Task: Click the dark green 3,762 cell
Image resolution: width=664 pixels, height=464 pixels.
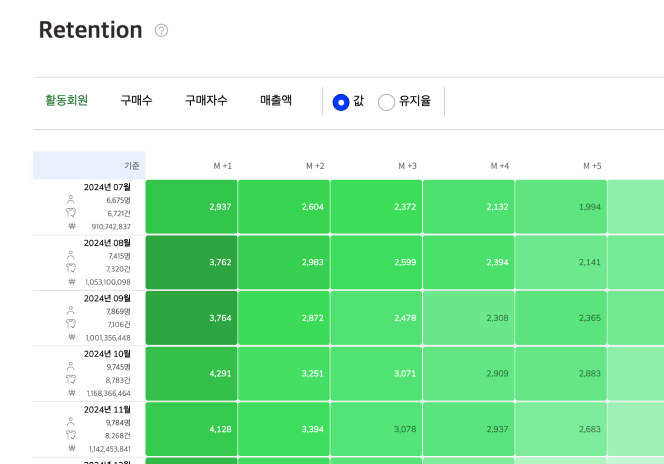Action: click(191, 263)
